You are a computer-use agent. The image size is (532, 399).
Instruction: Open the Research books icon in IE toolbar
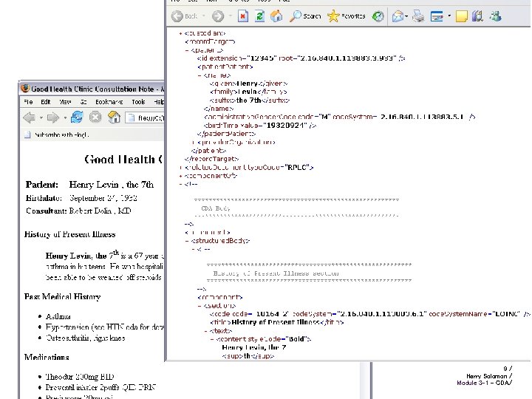477,16
